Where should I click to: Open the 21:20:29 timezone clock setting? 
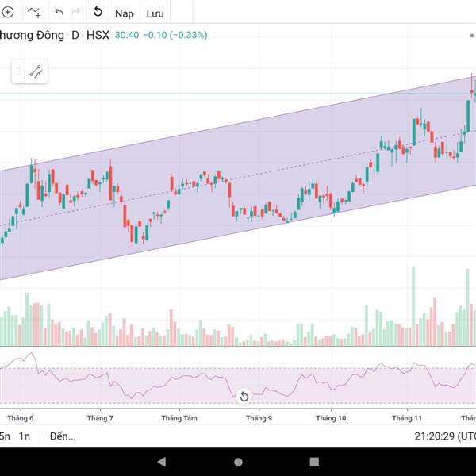(x=445, y=436)
